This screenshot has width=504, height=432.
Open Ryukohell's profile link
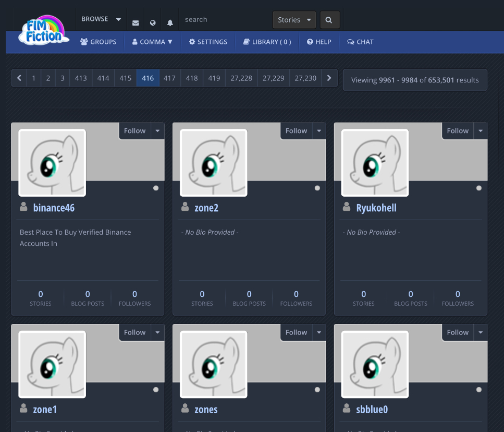tap(376, 208)
